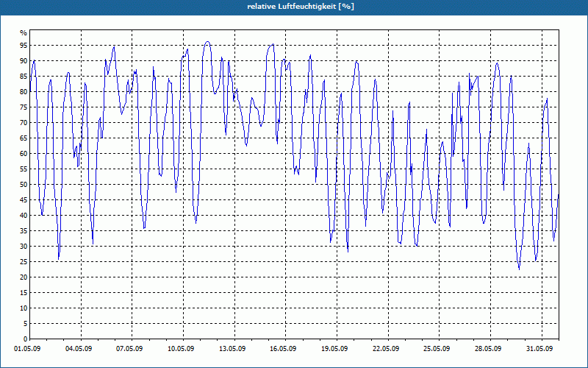
Task: Click the 15 value on the y-axis
Action: (24, 293)
